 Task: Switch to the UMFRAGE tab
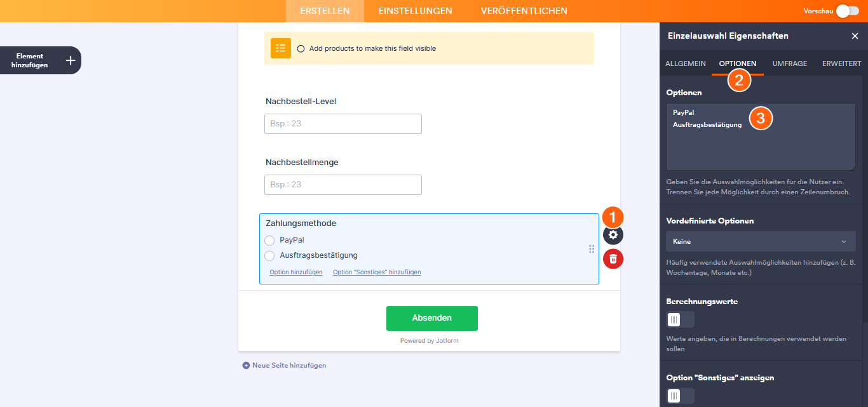(789, 63)
